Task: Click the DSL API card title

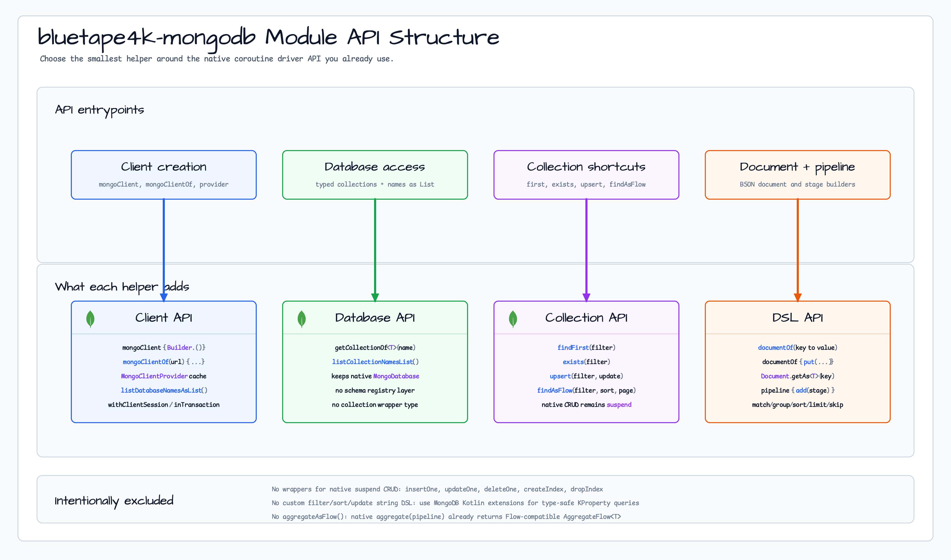Action: 798,318
